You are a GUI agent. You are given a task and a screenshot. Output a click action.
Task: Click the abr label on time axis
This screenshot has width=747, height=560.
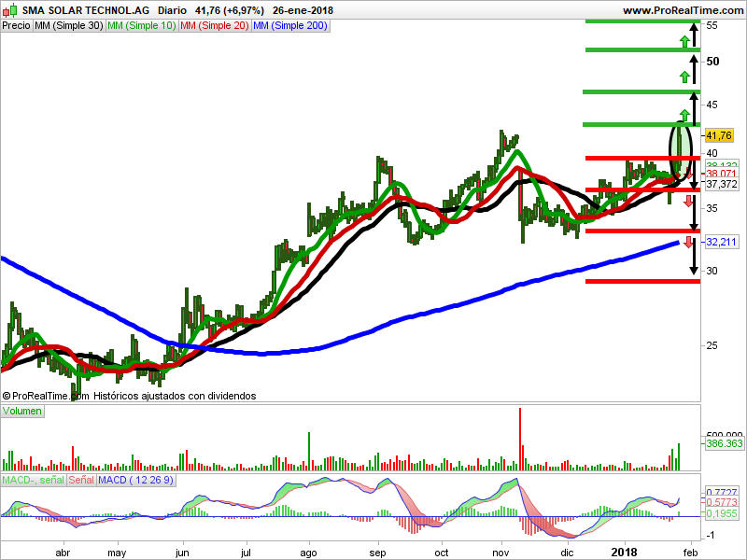(x=63, y=553)
